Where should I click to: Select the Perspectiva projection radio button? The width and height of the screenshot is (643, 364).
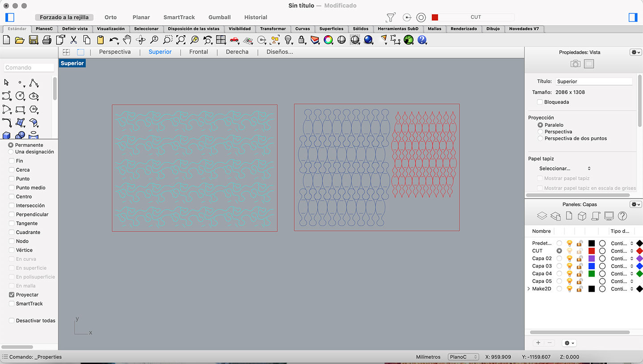pos(540,132)
